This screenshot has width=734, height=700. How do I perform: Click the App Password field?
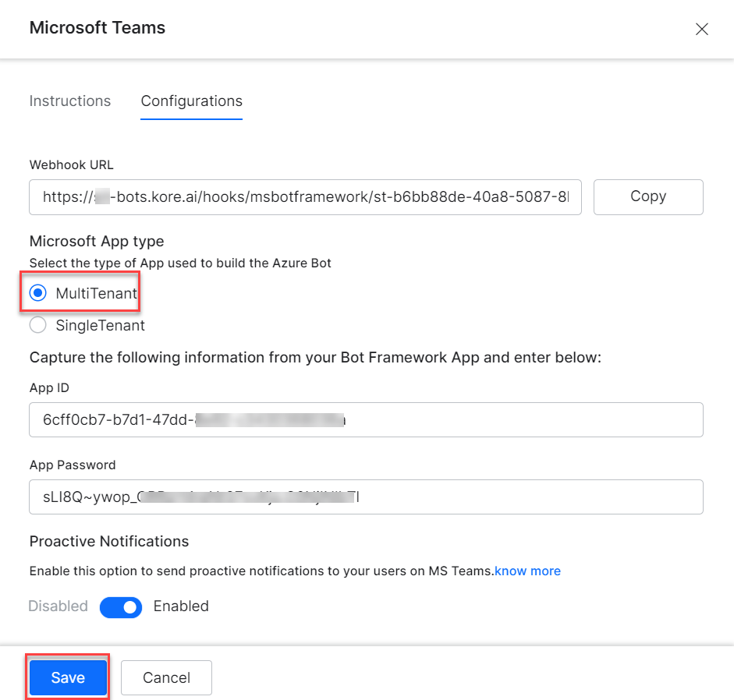366,497
